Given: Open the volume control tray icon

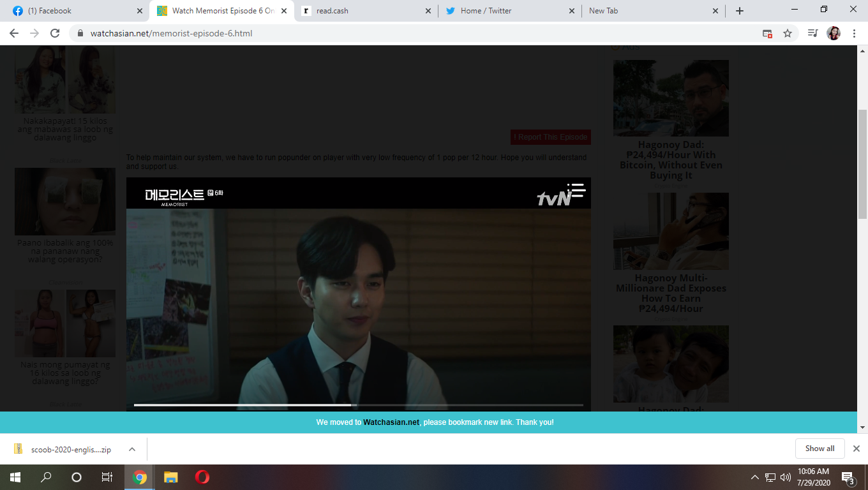Looking at the screenshot, I should 786,477.
